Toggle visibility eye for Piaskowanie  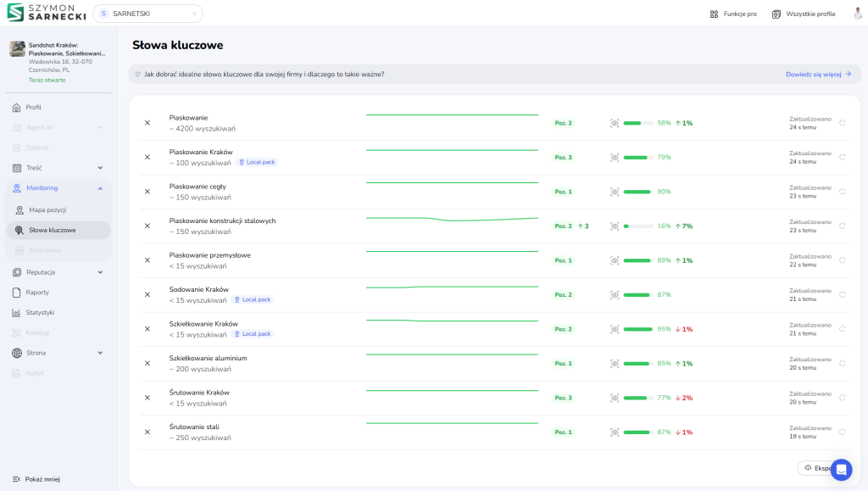click(615, 123)
